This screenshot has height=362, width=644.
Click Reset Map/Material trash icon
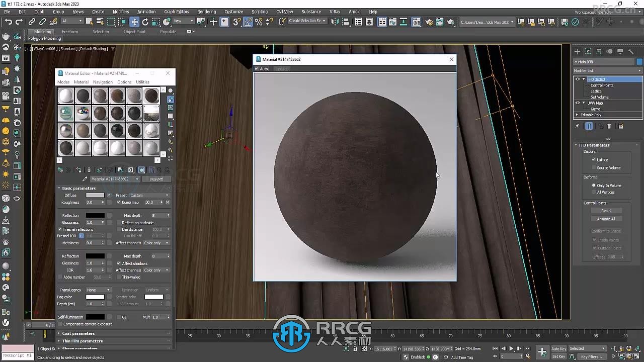click(x=89, y=170)
